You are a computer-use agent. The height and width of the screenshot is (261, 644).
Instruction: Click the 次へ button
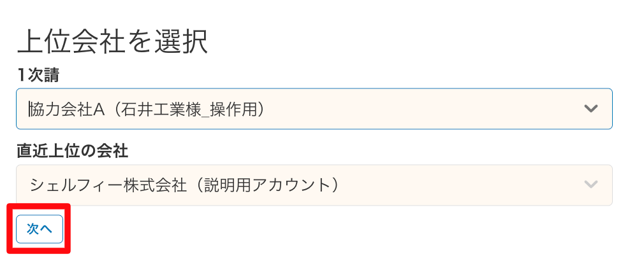click(x=40, y=229)
